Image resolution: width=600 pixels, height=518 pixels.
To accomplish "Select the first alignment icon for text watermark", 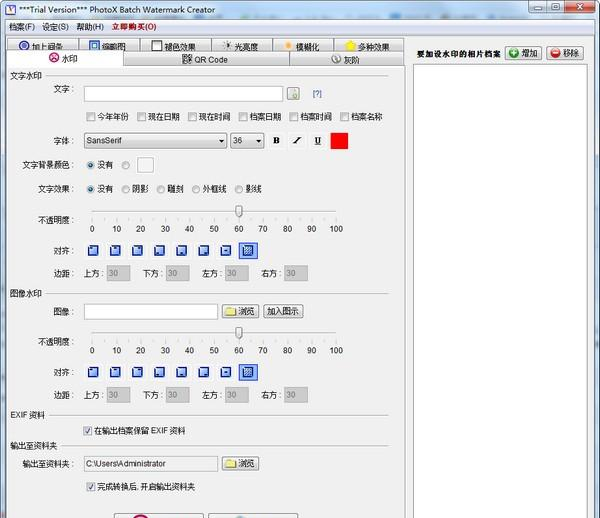I will click(93, 251).
